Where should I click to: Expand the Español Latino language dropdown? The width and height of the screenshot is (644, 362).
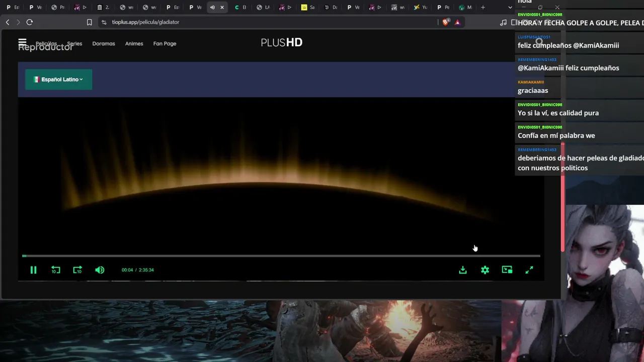[x=58, y=79]
